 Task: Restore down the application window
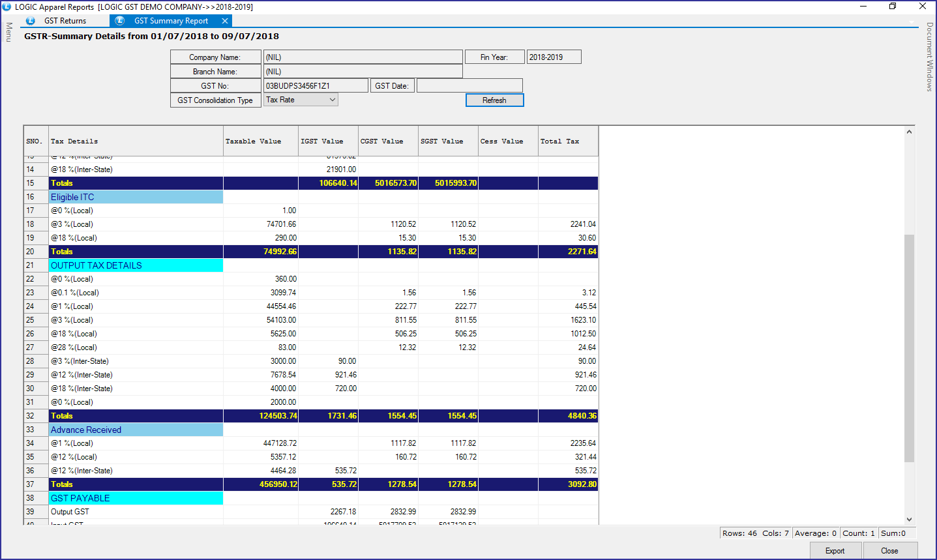[893, 7]
